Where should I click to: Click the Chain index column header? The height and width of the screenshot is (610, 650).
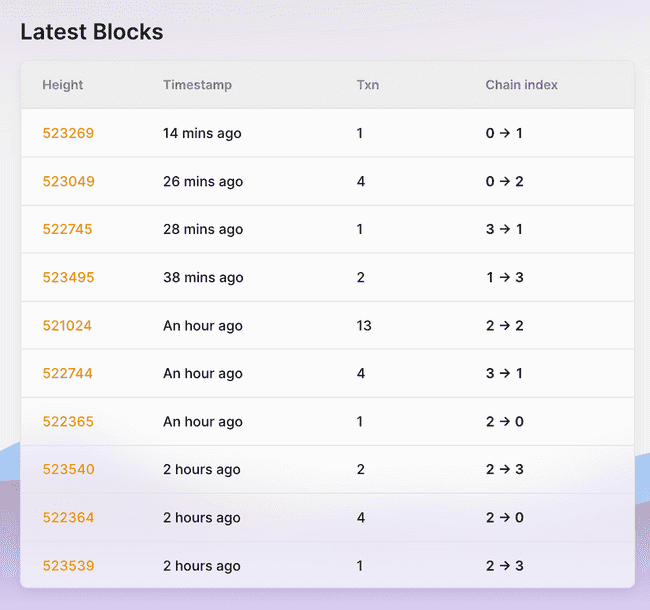click(521, 85)
